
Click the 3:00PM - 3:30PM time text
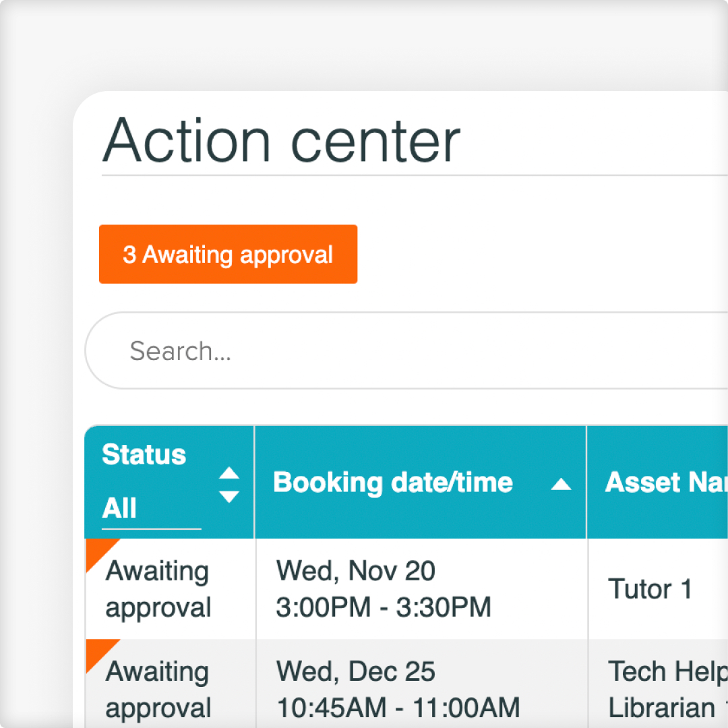click(x=383, y=607)
